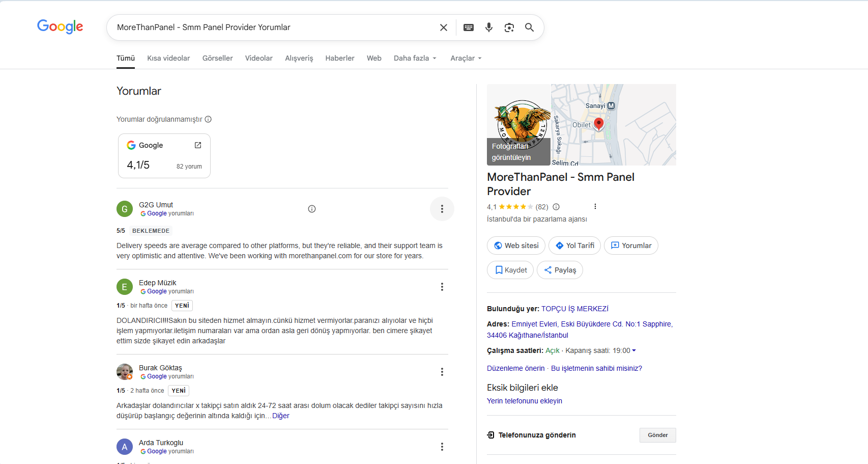Click the magnifying glass search icon
Image resolution: width=868 pixels, height=464 pixels.
pos(530,28)
